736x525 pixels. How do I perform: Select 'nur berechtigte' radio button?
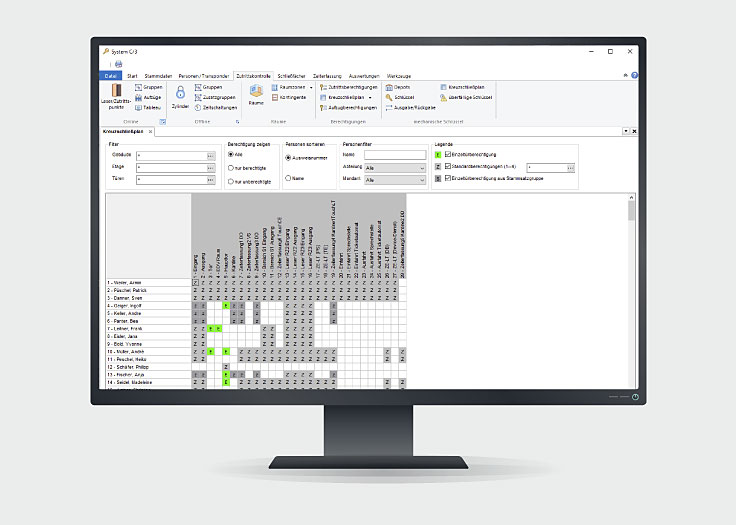(x=231, y=168)
